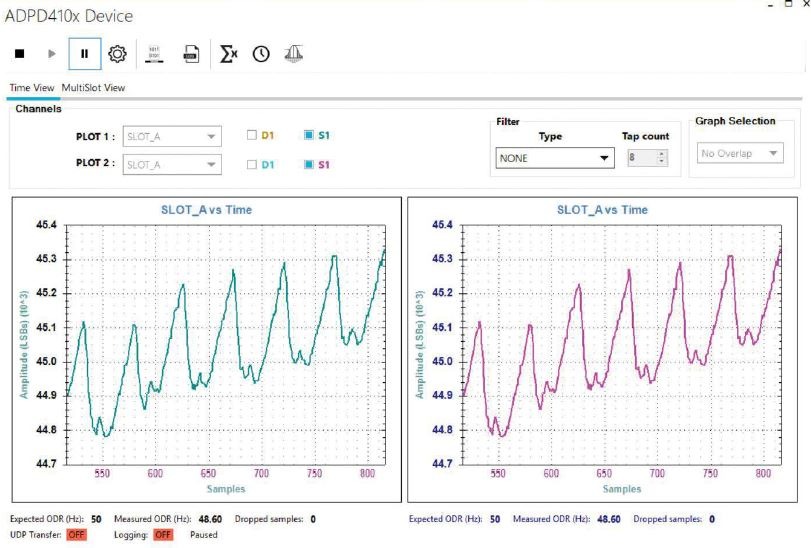Click the right plot title SLOT_A vs Time
The height and width of the screenshot is (548, 811).
(602, 210)
